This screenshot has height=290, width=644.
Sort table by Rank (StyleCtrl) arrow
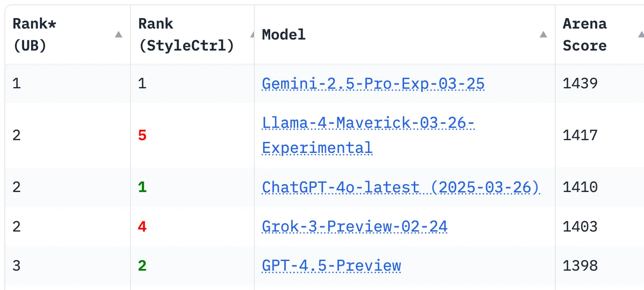pos(252,35)
